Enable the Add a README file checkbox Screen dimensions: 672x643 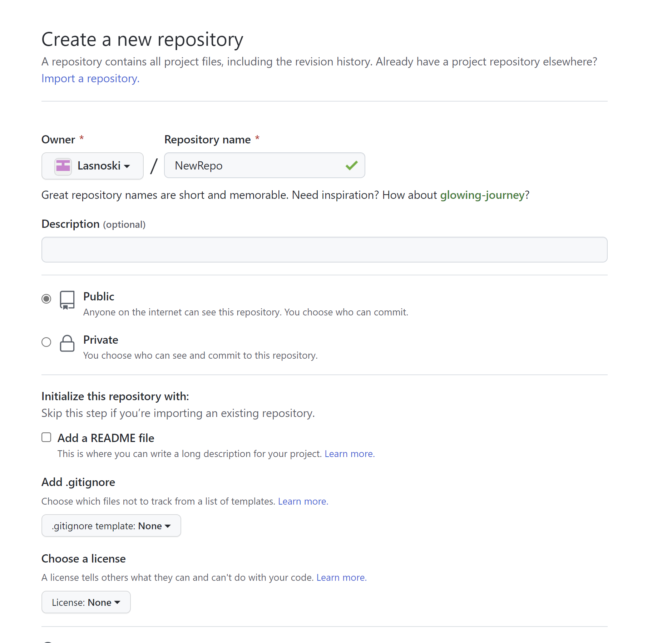coord(46,437)
